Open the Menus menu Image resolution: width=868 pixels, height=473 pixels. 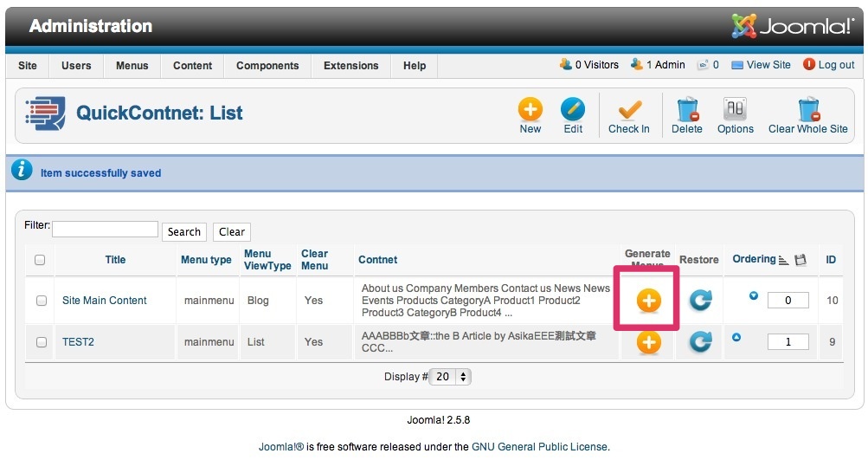click(132, 65)
